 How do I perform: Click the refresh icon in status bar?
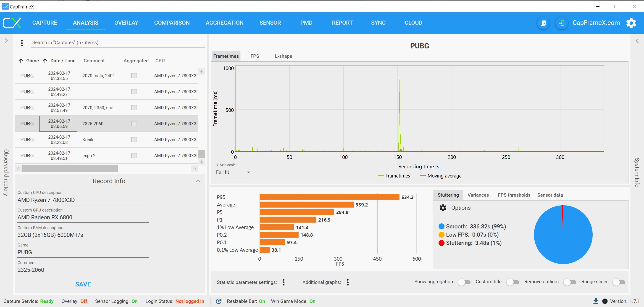point(219,301)
